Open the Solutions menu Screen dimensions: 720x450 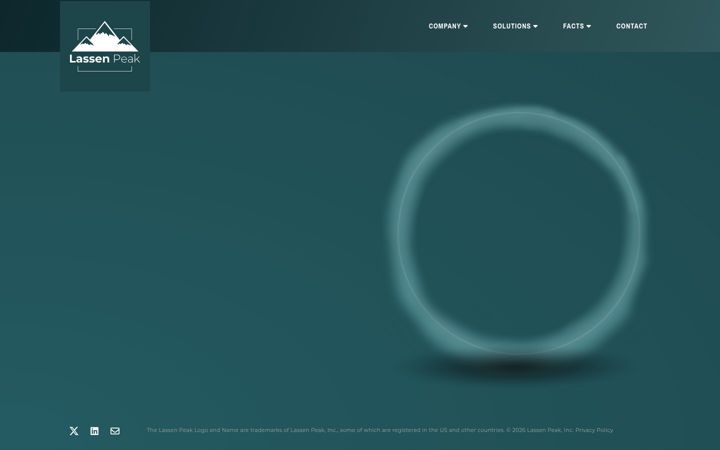coord(515,26)
